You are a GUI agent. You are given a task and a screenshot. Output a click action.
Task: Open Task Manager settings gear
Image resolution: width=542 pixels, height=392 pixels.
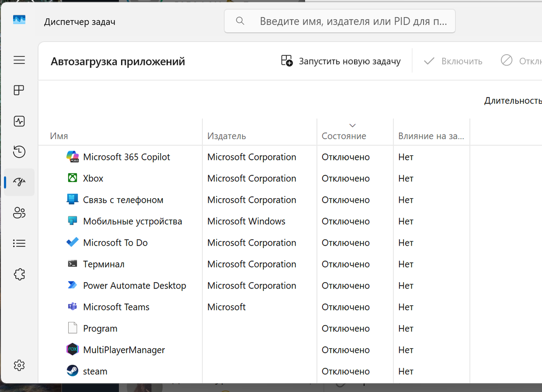[19, 365]
